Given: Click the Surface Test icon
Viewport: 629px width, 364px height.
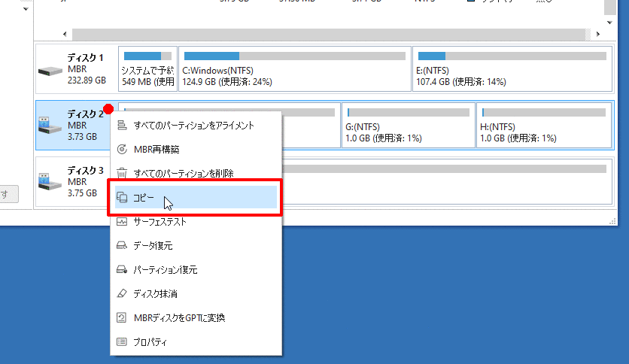Looking at the screenshot, I should pos(122,222).
